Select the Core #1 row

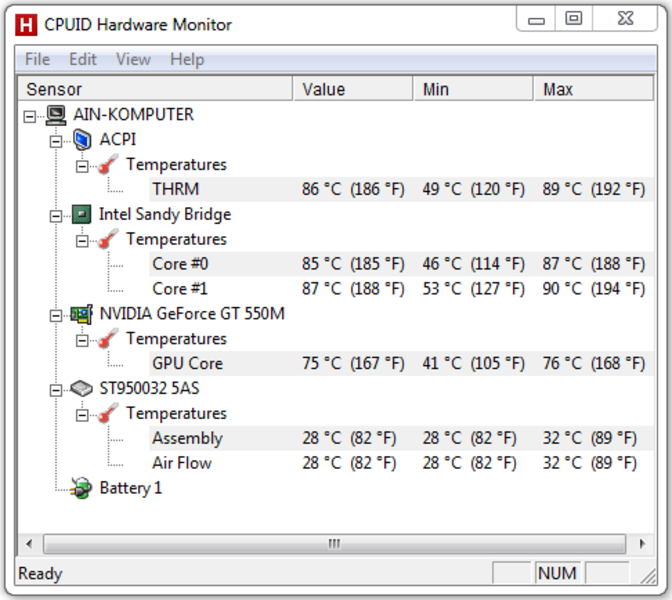click(x=401, y=289)
